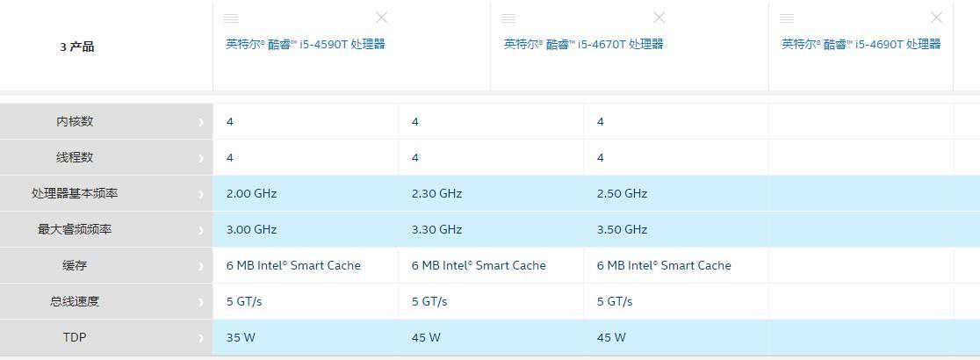Expand the 处理器基本频率 row arrow

pyautogui.click(x=201, y=194)
